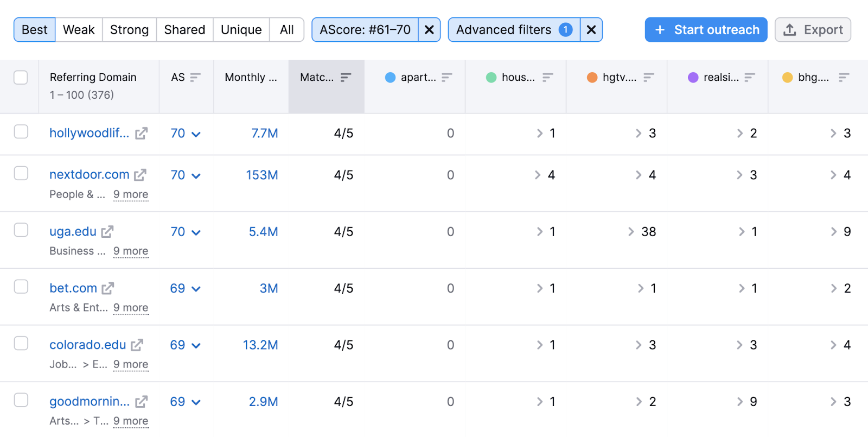
Task: Click 153M monthly visits for nextdoor.com
Action: [x=262, y=175]
